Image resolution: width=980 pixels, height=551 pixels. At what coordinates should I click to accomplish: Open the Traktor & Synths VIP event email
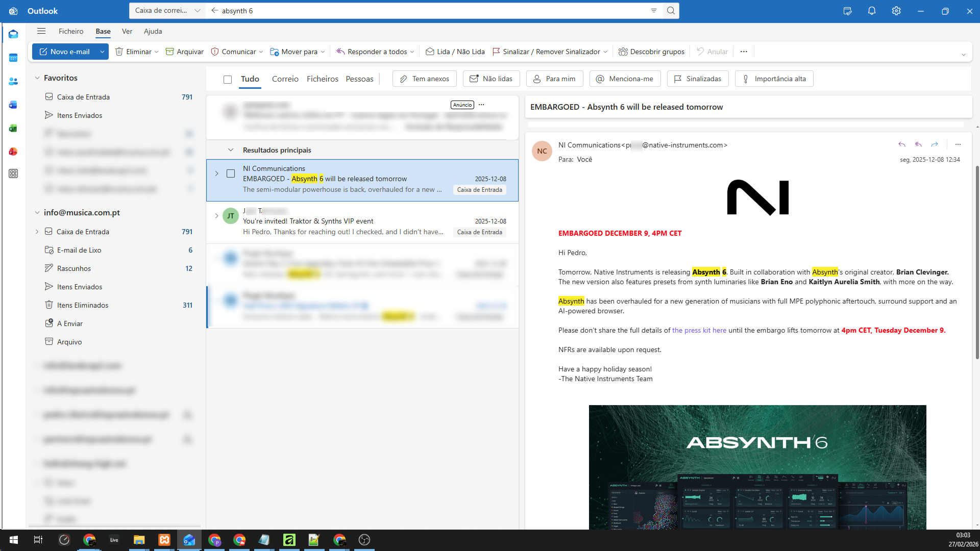point(362,223)
